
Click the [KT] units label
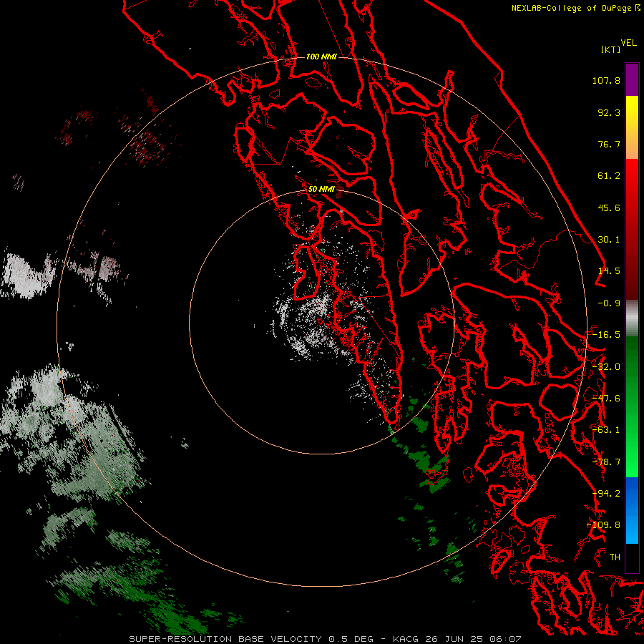point(611,49)
